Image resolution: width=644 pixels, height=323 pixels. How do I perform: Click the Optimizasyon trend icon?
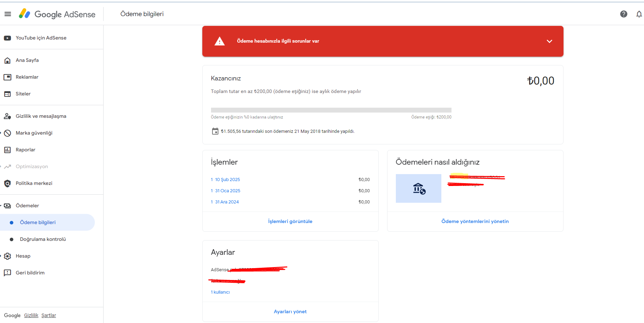click(7, 166)
